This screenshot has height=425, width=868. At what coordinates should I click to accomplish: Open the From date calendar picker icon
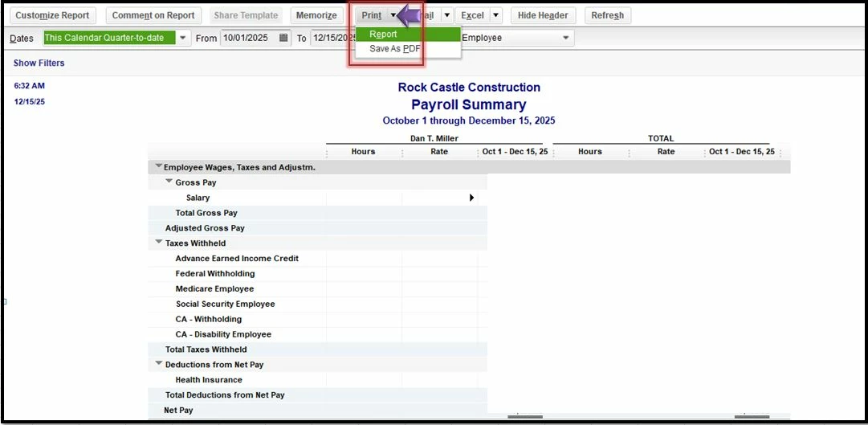283,38
